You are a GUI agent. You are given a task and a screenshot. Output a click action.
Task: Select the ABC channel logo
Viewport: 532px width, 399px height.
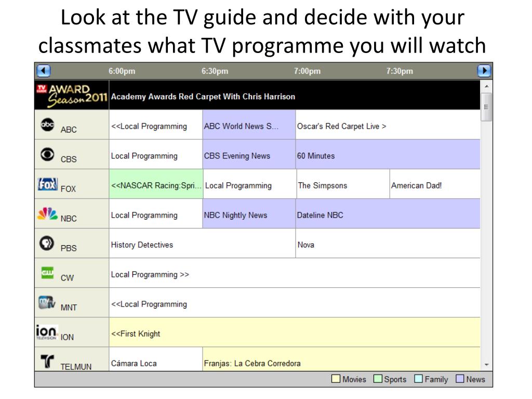tap(47, 125)
